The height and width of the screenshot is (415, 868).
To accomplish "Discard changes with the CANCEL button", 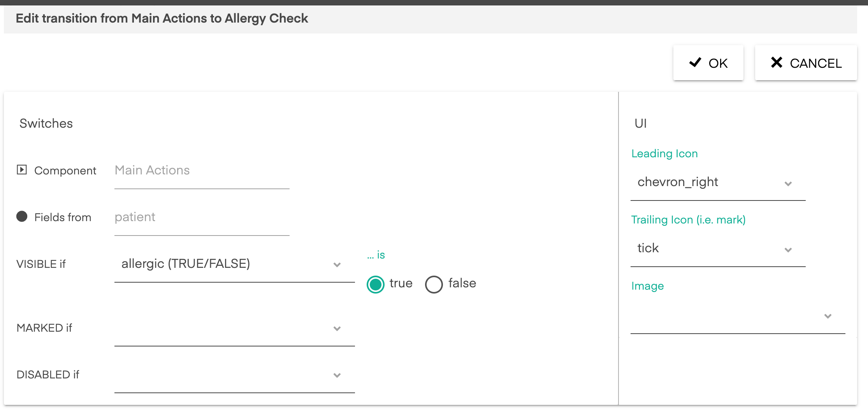I will [x=806, y=63].
